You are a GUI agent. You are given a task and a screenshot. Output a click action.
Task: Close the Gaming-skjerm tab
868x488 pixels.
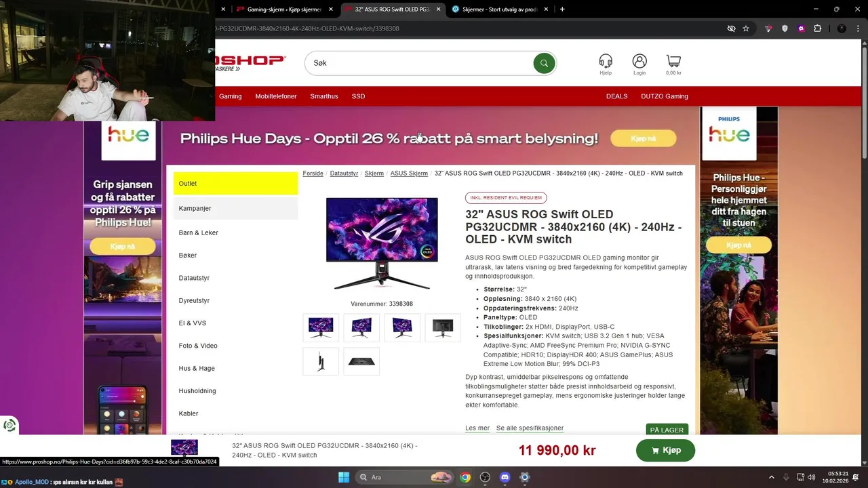(331, 9)
